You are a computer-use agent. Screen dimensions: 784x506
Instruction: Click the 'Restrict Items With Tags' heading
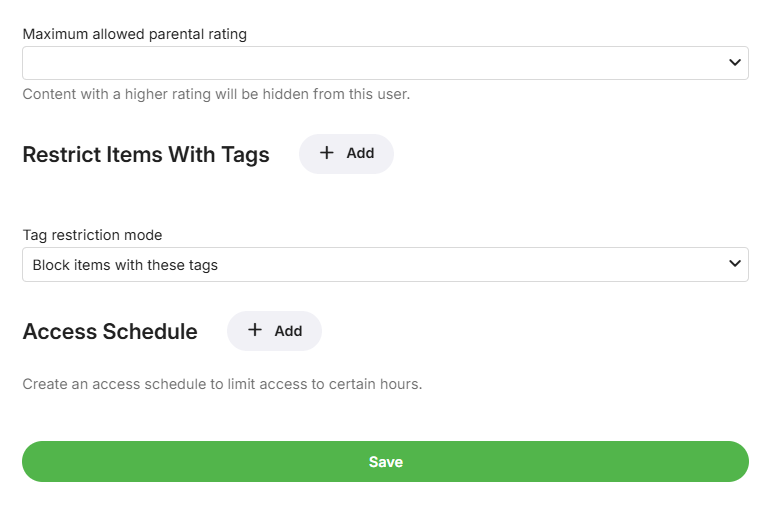coord(146,154)
